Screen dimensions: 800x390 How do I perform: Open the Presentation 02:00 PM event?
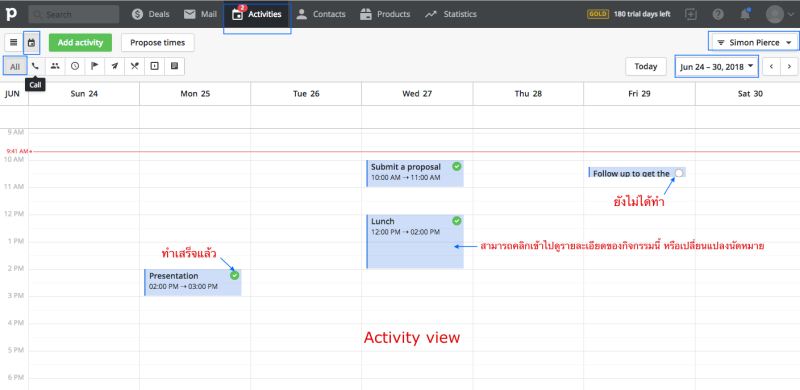tap(192, 282)
